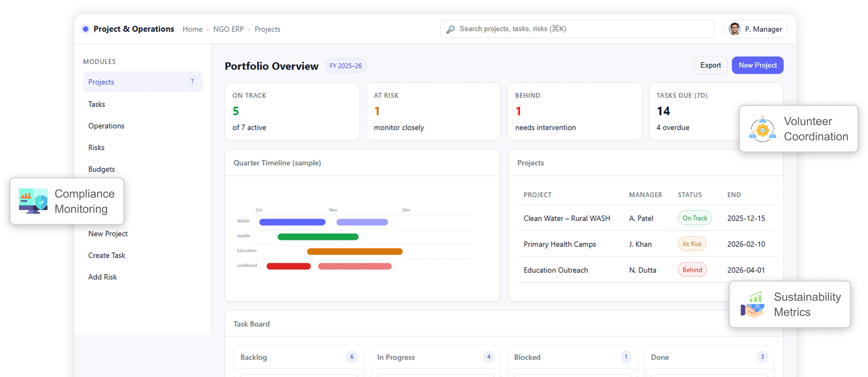Switch to the Tasks module

[97, 104]
